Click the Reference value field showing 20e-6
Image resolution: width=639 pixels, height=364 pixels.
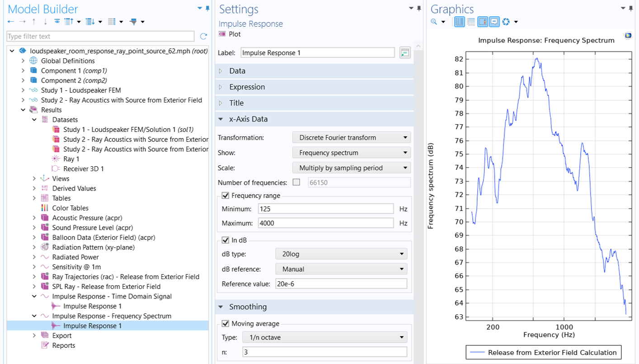point(340,284)
